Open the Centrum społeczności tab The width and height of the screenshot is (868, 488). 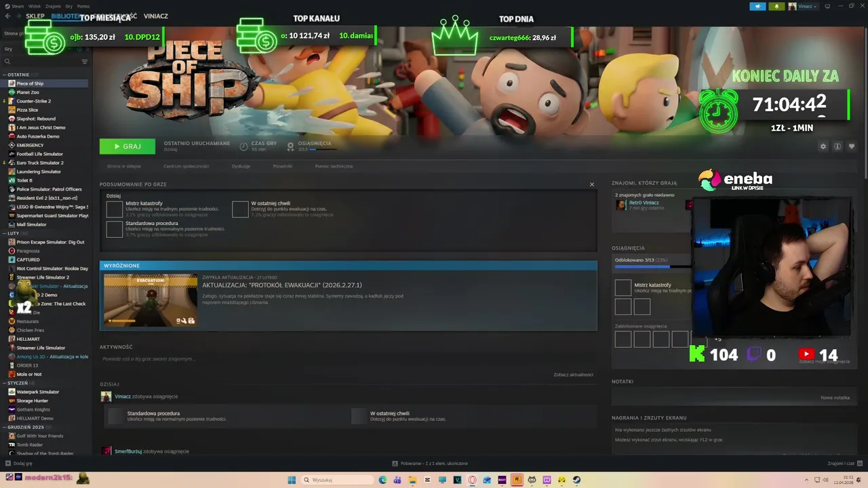click(x=186, y=166)
